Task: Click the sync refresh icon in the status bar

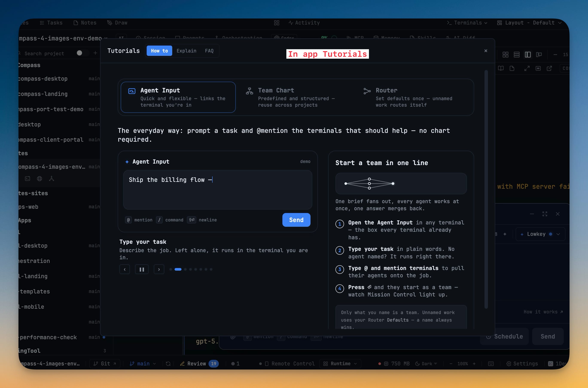Action: pos(168,363)
